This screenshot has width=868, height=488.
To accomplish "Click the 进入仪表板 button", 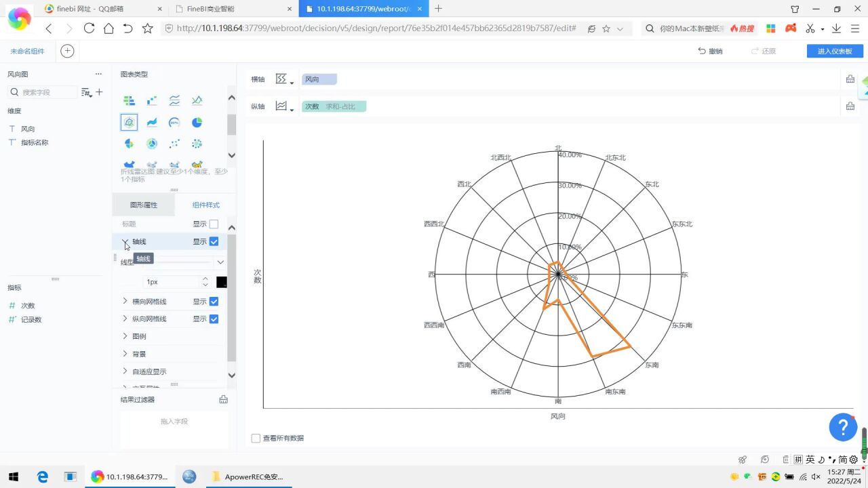I will pyautogui.click(x=835, y=52).
